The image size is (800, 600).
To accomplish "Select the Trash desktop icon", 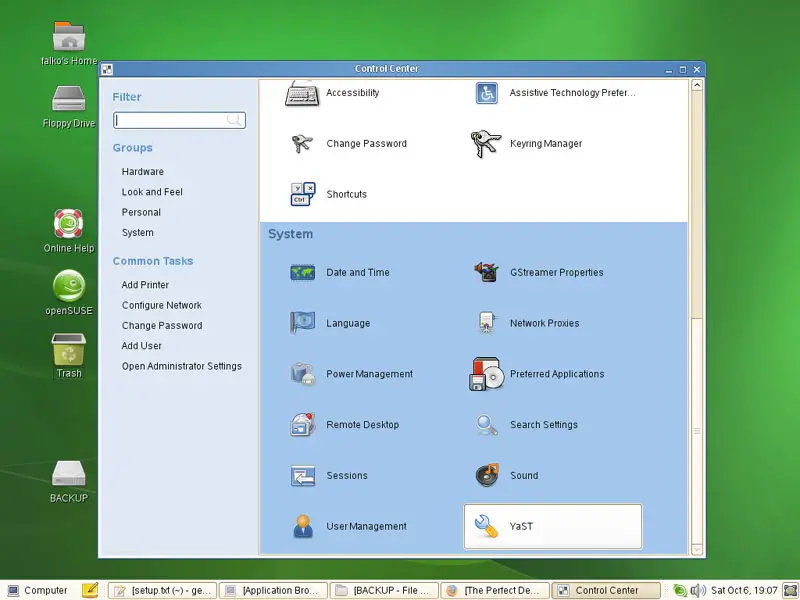I will (69, 349).
